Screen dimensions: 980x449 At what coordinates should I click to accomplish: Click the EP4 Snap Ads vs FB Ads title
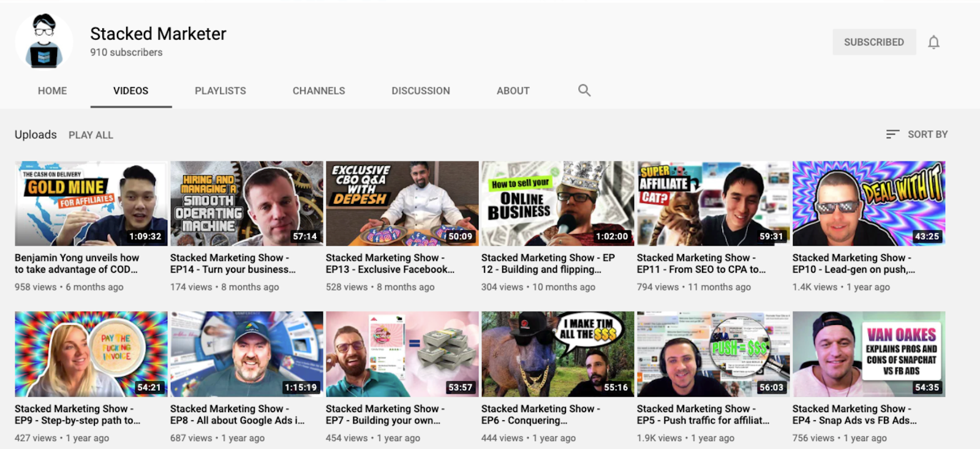(854, 414)
